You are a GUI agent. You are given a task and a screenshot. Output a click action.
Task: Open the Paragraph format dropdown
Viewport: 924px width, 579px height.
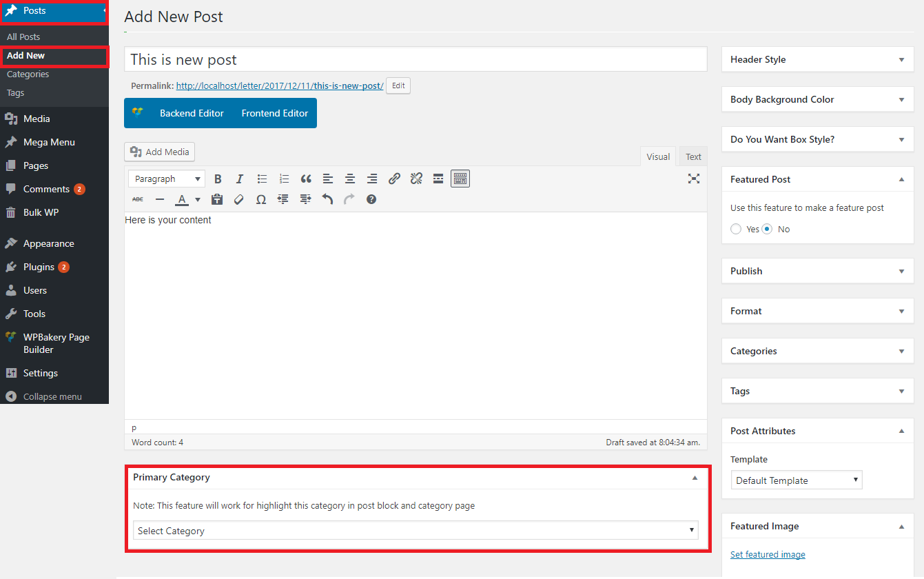pyautogui.click(x=166, y=179)
